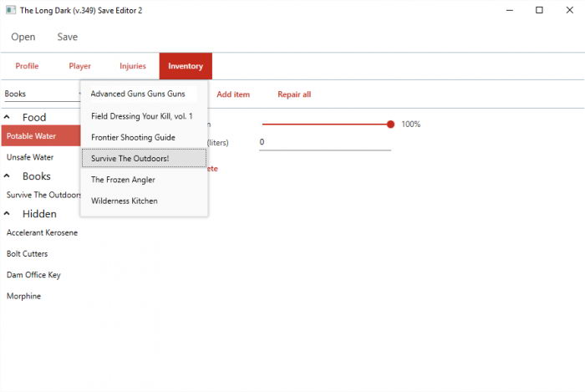Minimize the Save Editor window
This screenshot has height=392, width=585.
point(510,10)
